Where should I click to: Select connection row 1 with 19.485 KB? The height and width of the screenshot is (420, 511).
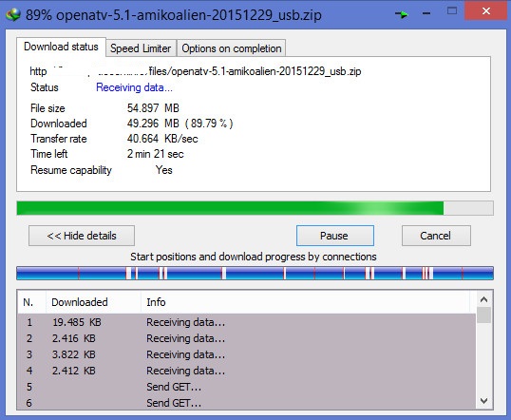tap(247, 322)
